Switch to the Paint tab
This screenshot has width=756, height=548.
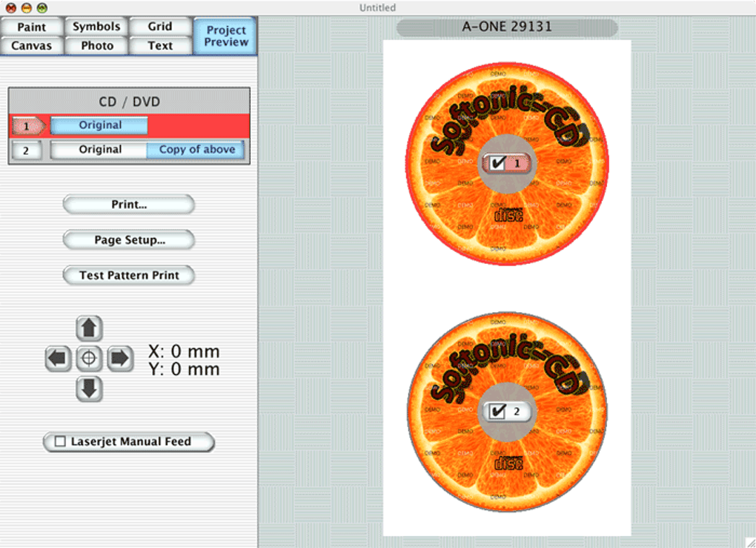pos(32,27)
